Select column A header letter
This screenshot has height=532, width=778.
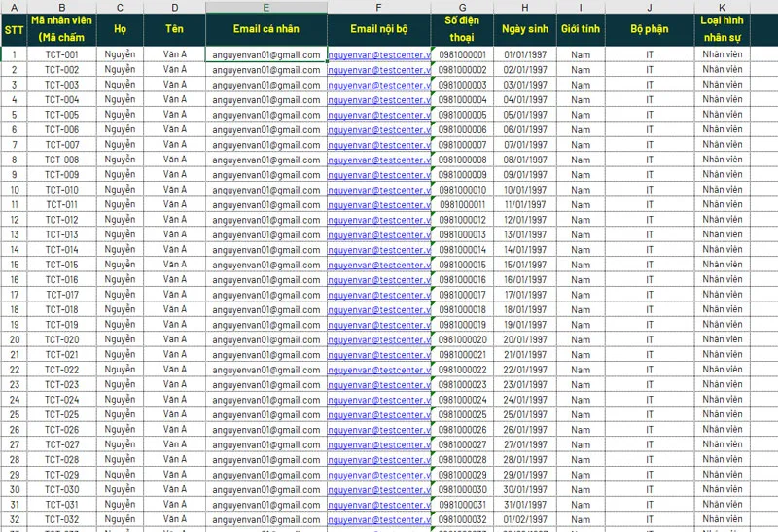14,7
